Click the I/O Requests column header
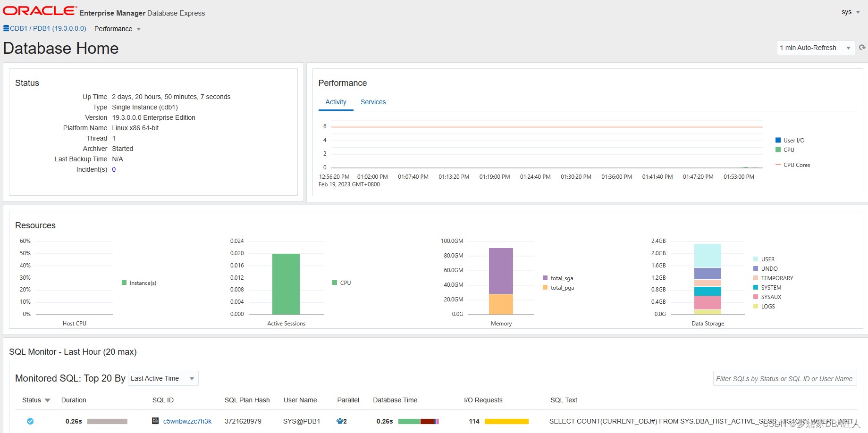Screen dimensions: 868x433 (483, 400)
